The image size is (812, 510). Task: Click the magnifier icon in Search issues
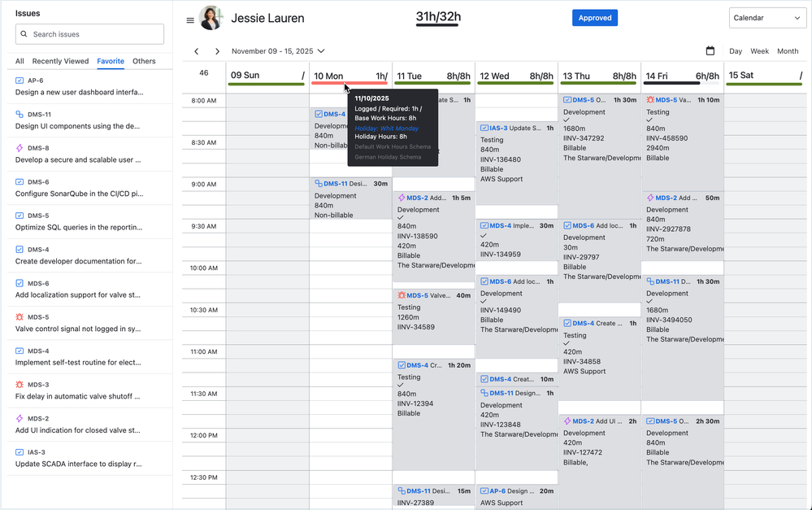pos(24,35)
